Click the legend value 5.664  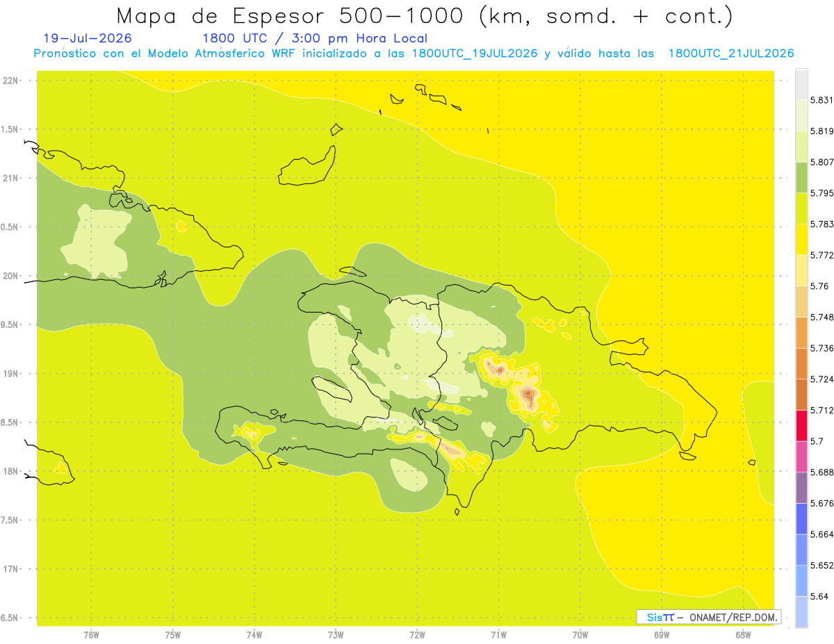coord(822,534)
